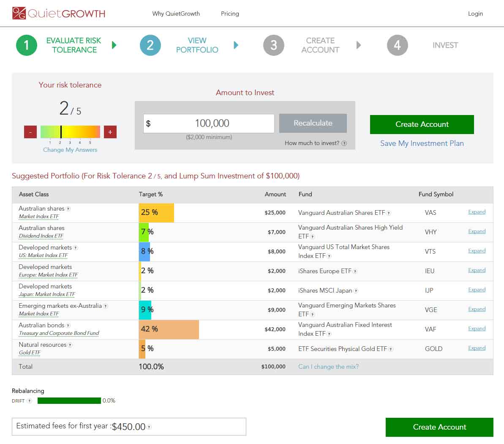Open the QuietGrowth home page via the logo
504x444 pixels.
57,13
